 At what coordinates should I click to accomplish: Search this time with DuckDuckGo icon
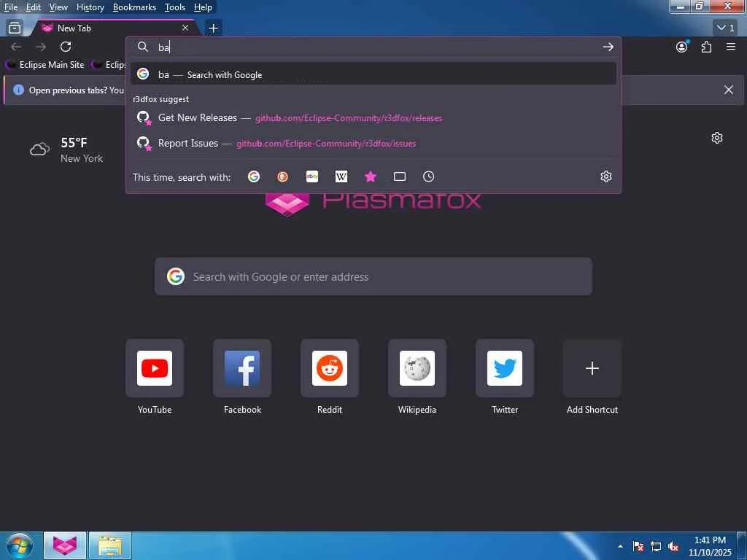(282, 176)
